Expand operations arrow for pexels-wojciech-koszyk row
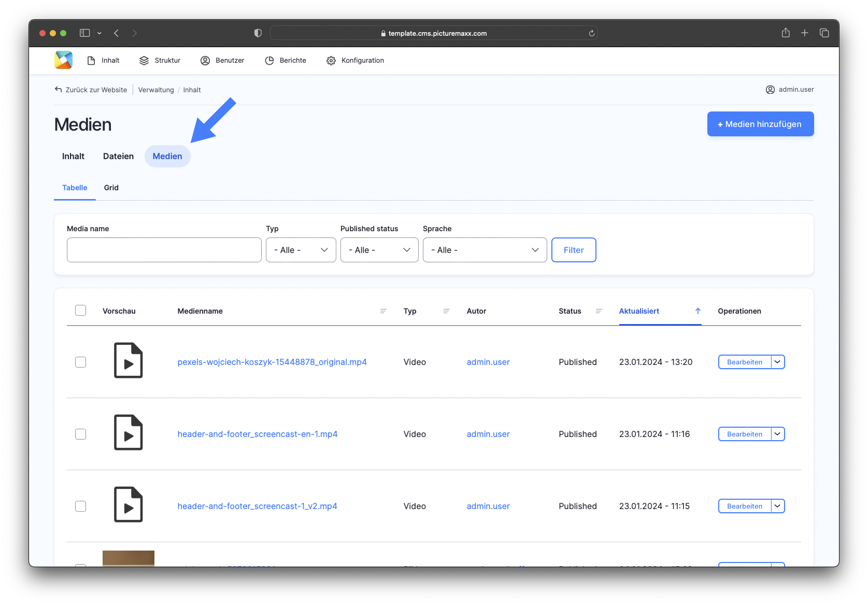This screenshot has height=605, width=868. [x=778, y=362]
